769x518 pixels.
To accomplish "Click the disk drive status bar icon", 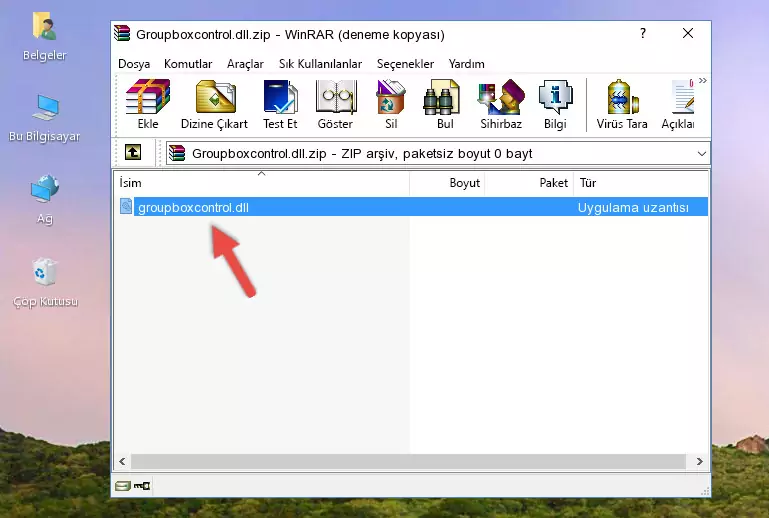I will (123, 486).
